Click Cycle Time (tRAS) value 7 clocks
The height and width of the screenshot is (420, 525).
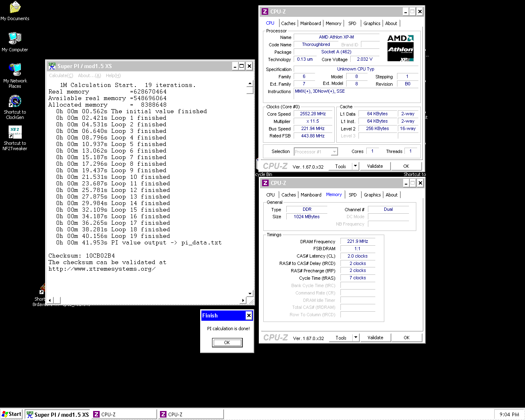click(358, 278)
